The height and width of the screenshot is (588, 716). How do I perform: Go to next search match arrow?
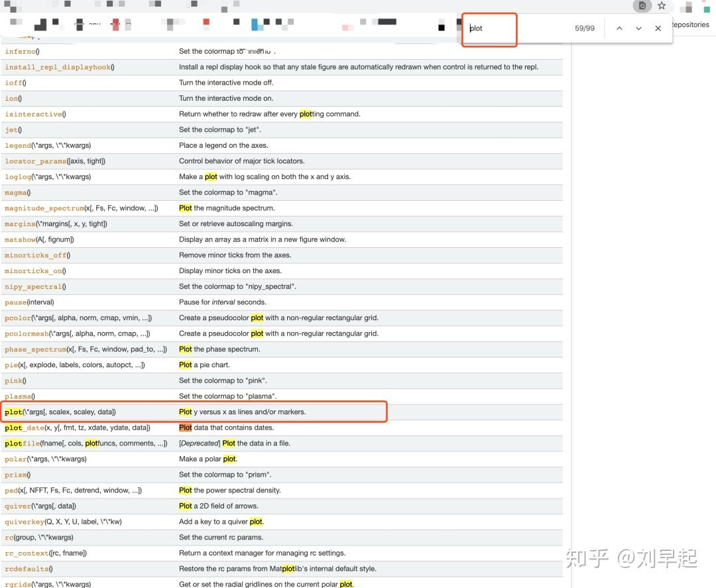pos(639,29)
